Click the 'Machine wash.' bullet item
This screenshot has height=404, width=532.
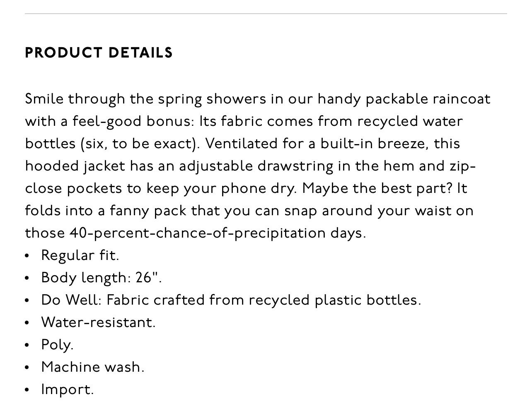click(93, 367)
